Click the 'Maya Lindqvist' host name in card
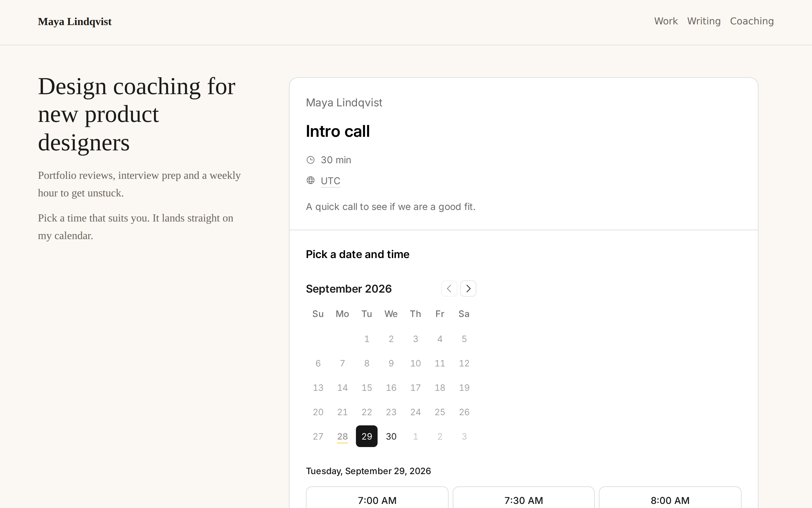Screen dimensions: 812x508 [x=344, y=103]
